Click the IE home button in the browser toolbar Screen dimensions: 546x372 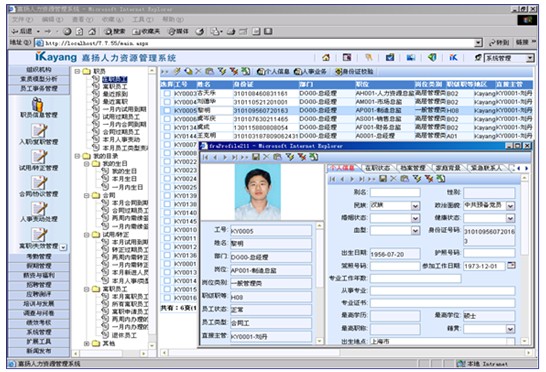coord(92,32)
